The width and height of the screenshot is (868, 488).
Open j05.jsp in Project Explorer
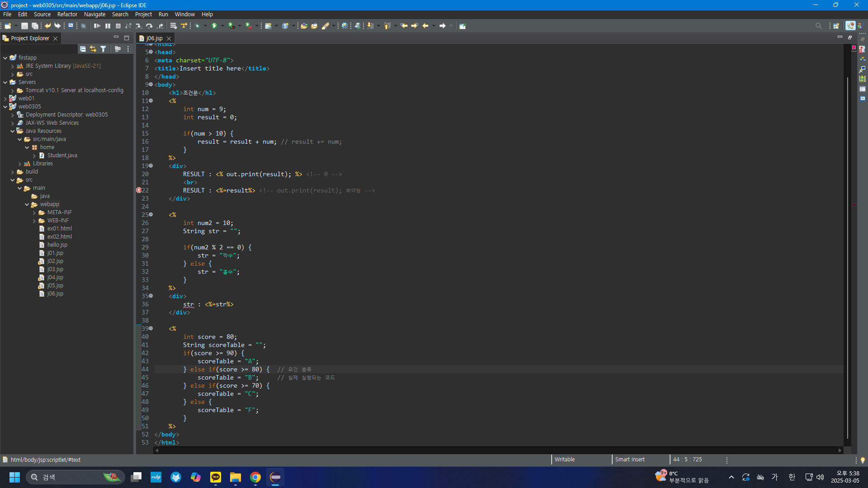click(x=55, y=286)
